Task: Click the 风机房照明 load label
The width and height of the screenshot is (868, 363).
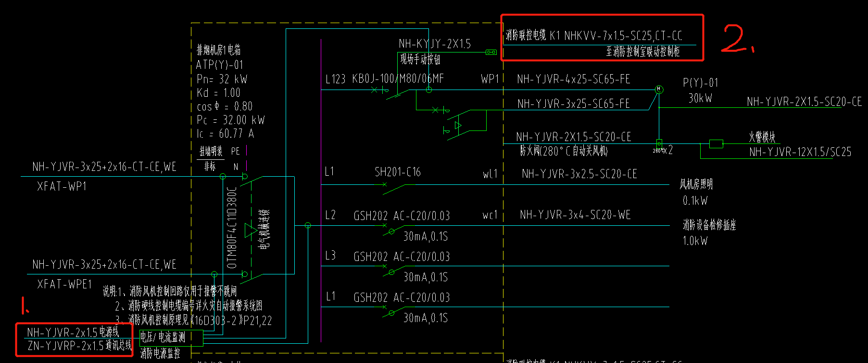Action: [696, 184]
